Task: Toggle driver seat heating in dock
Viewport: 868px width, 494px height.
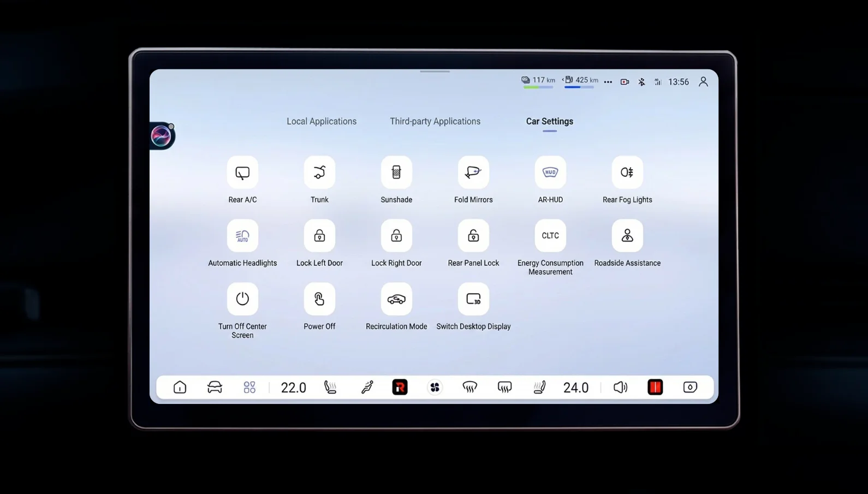Action: pyautogui.click(x=330, y=388)
